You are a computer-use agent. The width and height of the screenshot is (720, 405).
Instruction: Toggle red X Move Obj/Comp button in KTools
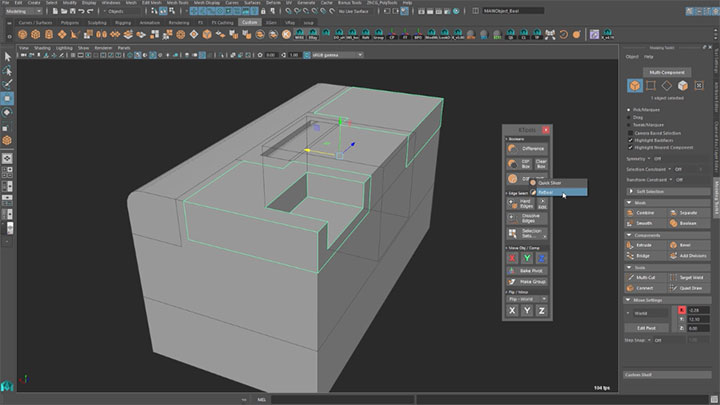[512, 259]
